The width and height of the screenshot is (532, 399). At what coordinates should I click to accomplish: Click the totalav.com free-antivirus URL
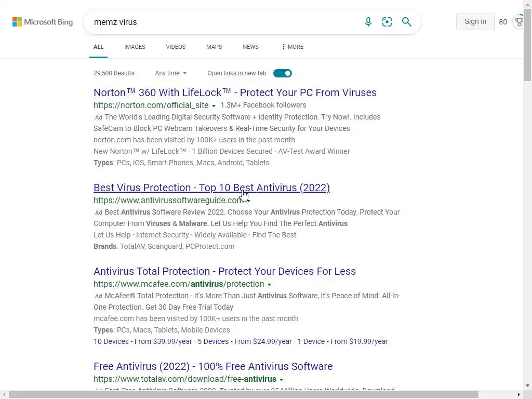click(x=185, y=379)
